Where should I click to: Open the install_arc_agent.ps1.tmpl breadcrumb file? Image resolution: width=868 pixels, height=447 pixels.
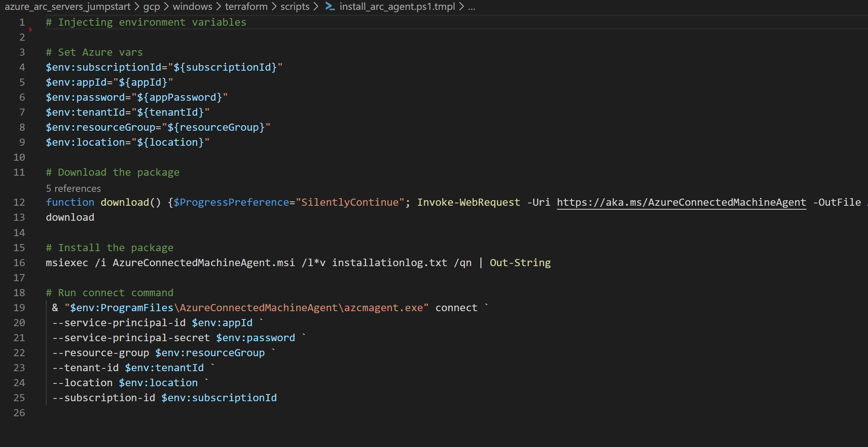397,7
